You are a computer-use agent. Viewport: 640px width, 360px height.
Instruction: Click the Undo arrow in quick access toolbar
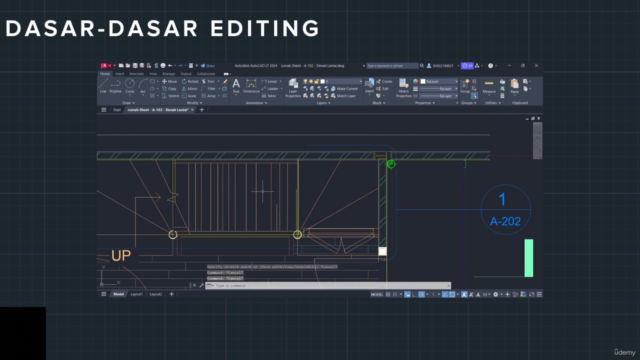click(170, 66)
